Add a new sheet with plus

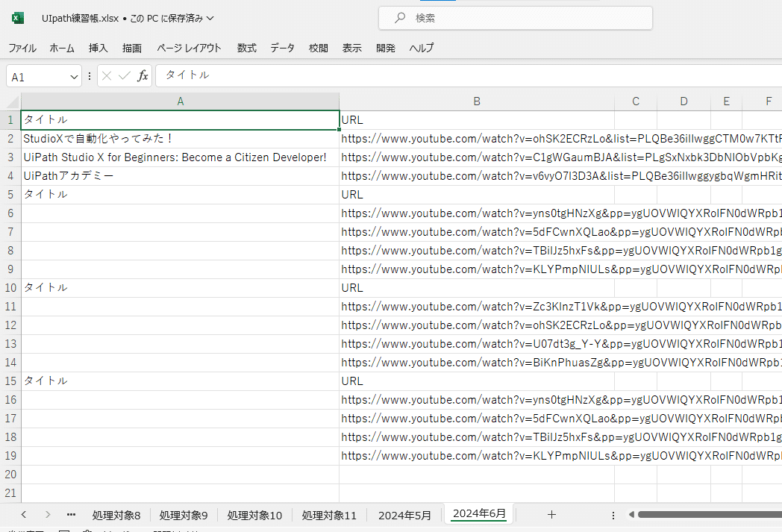pyautogui.click(x=551, y=515)
